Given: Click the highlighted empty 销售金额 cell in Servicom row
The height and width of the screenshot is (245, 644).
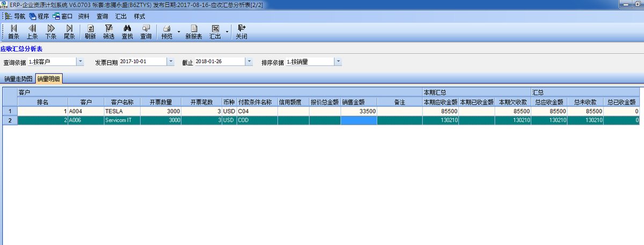Looking at the screenshot, I should pos(358,120).
